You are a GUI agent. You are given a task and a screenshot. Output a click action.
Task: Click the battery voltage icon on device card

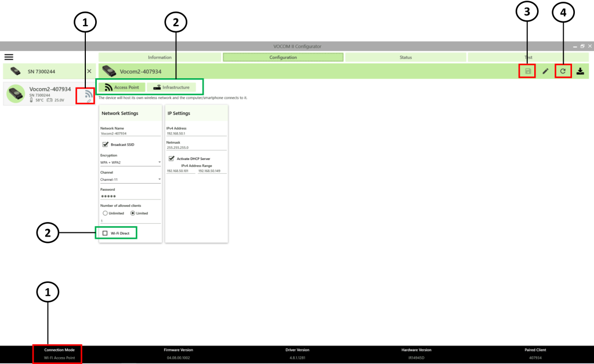click(x=49, y=100)
